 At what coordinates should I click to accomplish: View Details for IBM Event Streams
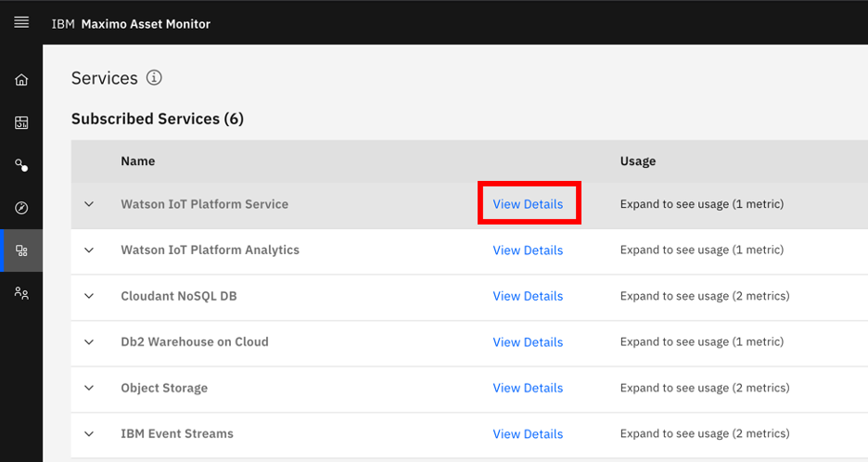click(x=528, y=434)
